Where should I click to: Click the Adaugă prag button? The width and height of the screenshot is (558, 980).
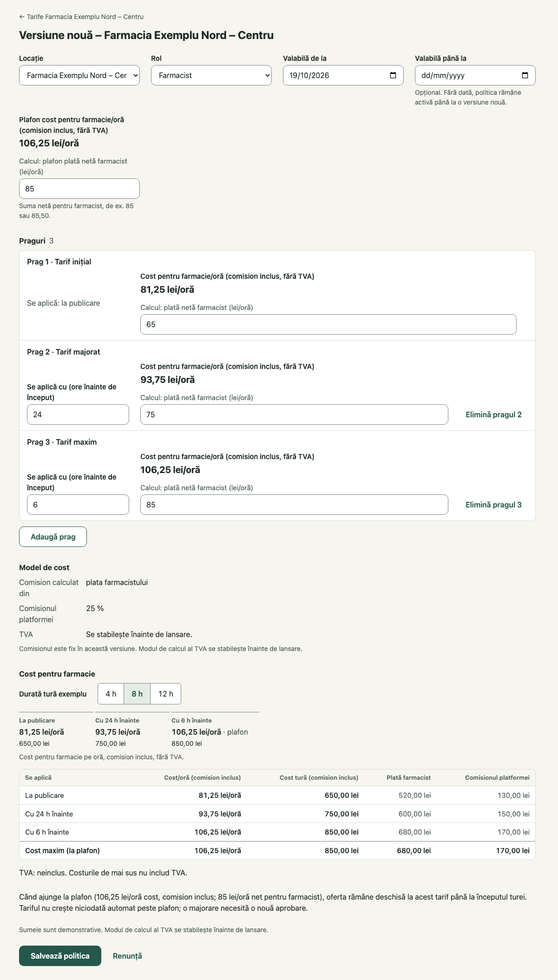point(53,537)
